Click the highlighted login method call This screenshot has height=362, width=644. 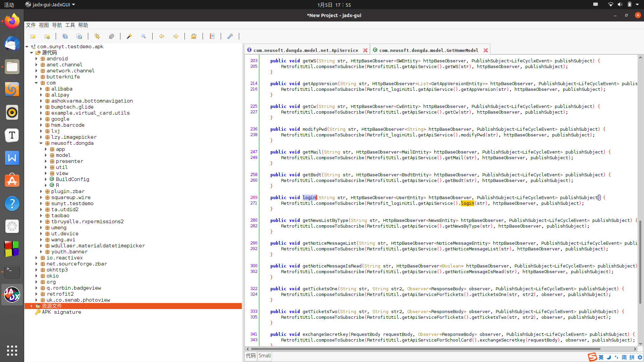(467, 203)
